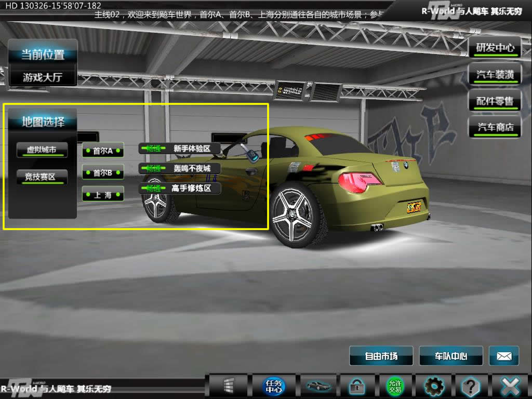Click the striped panel icon in bottom bar
Image resolution: width=532 pixels, height=399 pixels.
(x=229, y=386)
